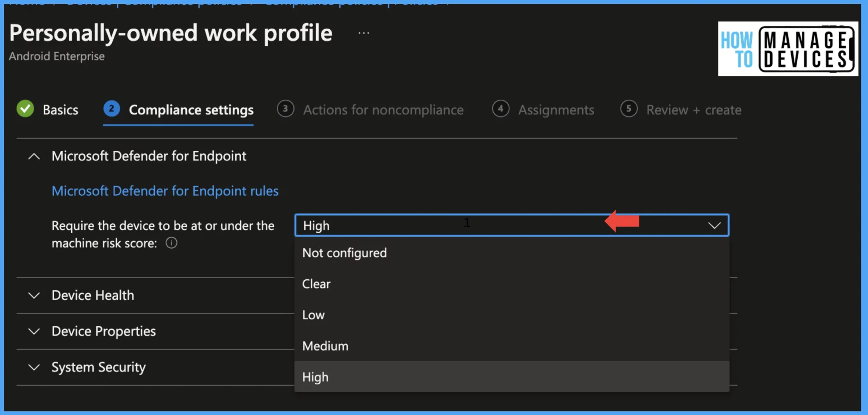Choose Not configured in risk score list
The height and width of the screenshot is (415, 868).
click(512, 253)
